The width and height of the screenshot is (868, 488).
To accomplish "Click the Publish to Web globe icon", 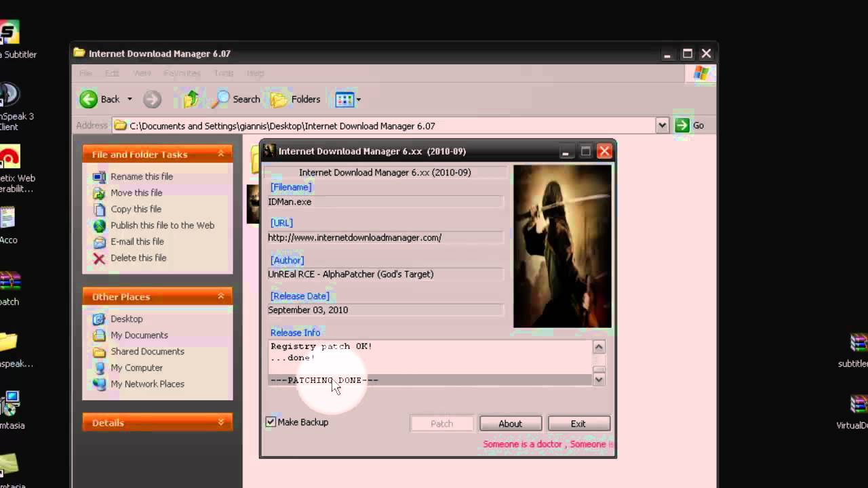I will (100, 226).
